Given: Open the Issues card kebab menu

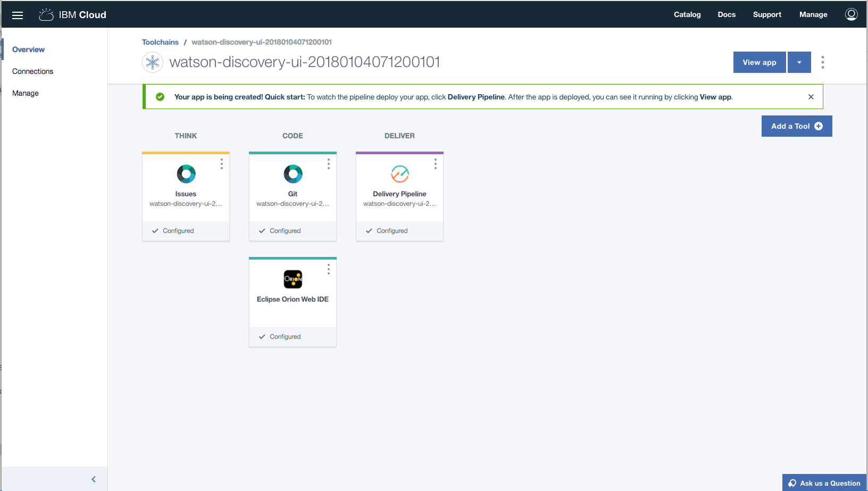Looking at the screenshot, I should tap(222, 164).
